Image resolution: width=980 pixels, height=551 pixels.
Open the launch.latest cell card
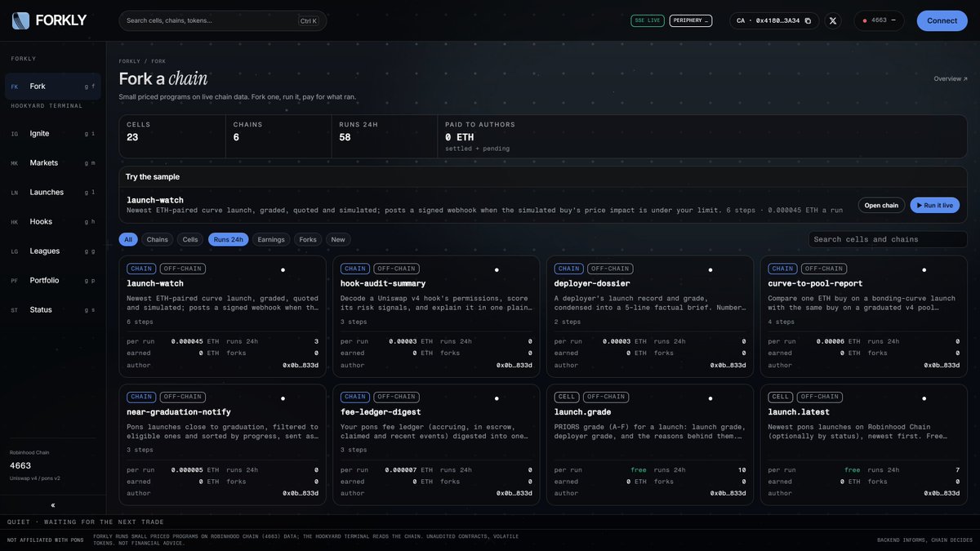click(864, 445)
